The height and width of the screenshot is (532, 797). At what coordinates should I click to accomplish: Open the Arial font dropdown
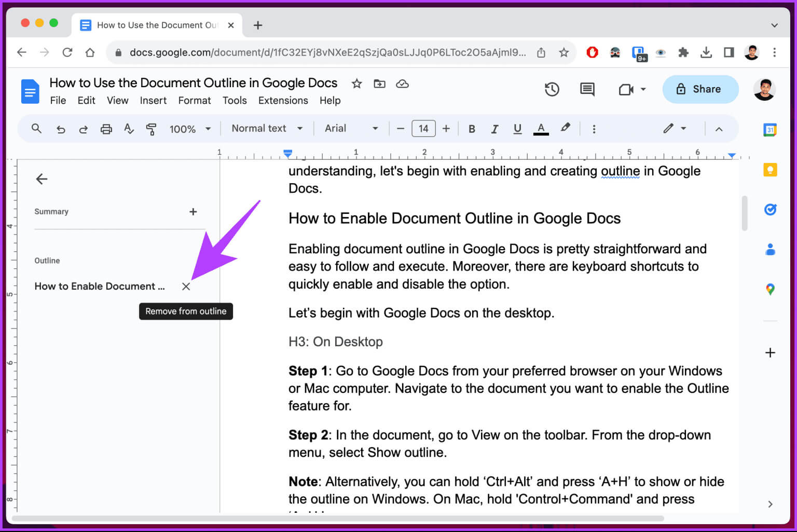(351, 128)
